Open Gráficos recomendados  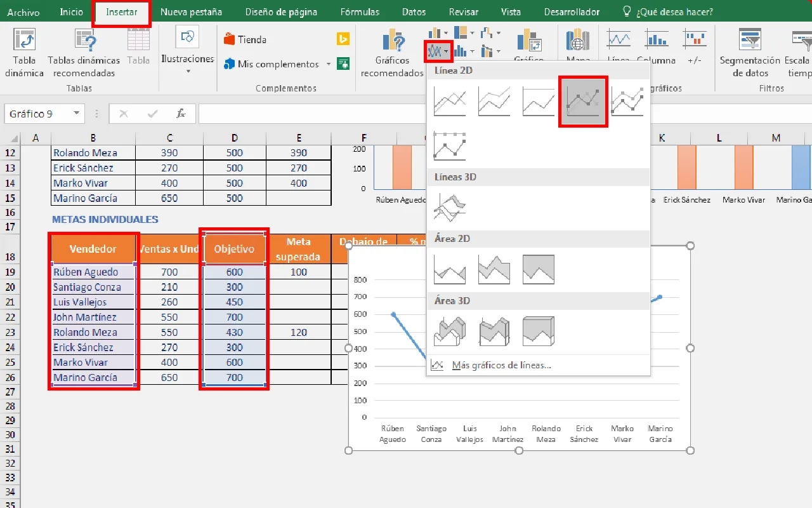(x=392, y=54)
